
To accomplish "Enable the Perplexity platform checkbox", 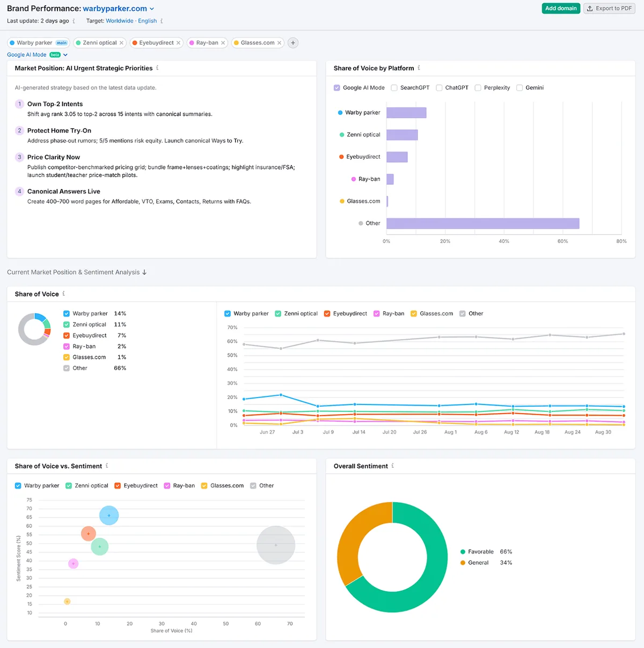I will (478, 88).
